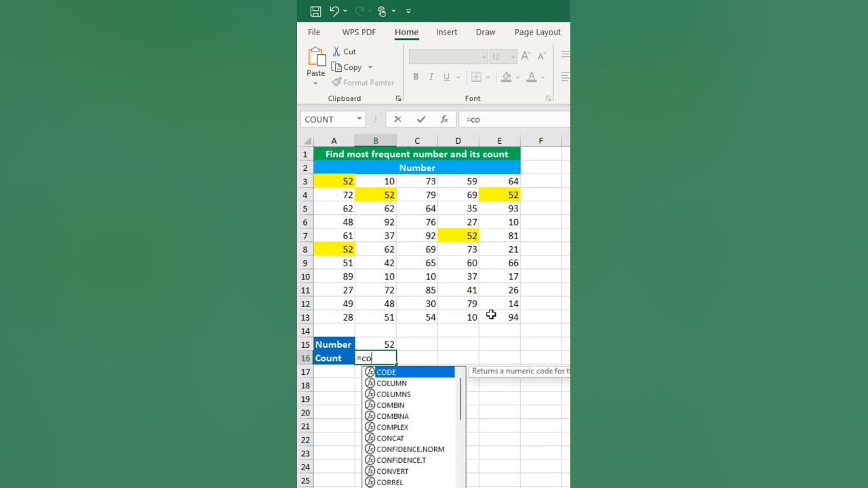Click the Count label cell A16

[x=334, y=358]
